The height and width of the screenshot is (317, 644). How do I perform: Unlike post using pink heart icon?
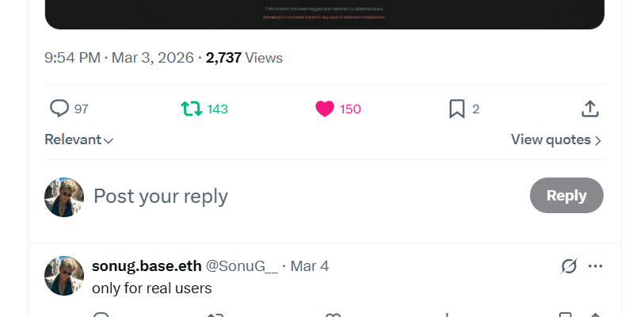click(x=325, y=109)
